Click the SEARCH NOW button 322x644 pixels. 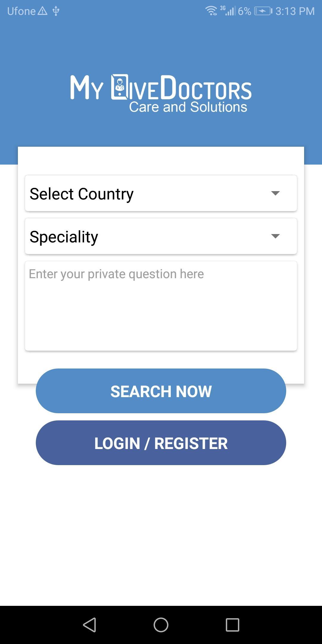161,391
